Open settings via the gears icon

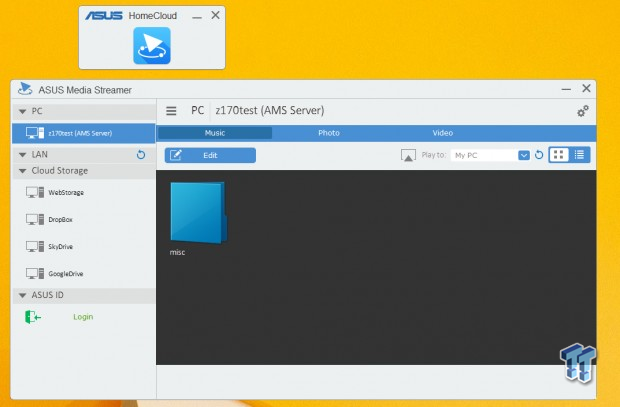[583, 111]
